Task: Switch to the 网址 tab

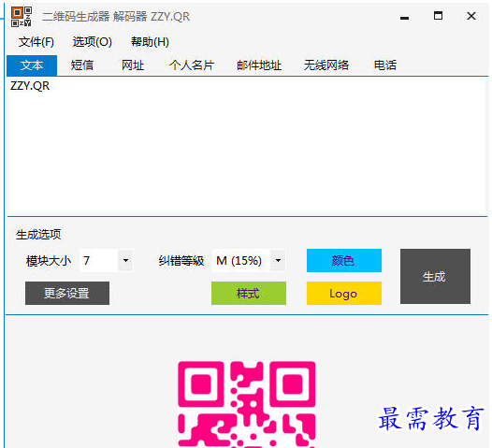Action: (133, 65)
